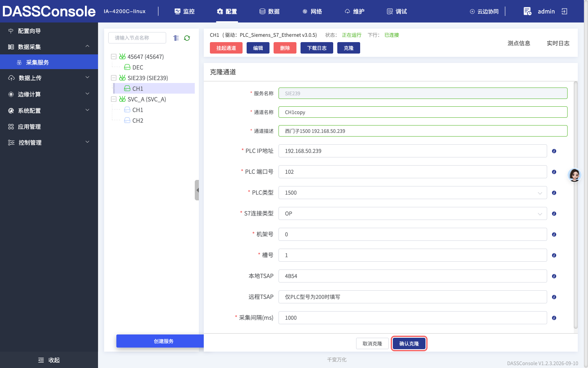This screenshot has height=368, width=588.
Task: Click the 克隆 button
Action: 349,48
